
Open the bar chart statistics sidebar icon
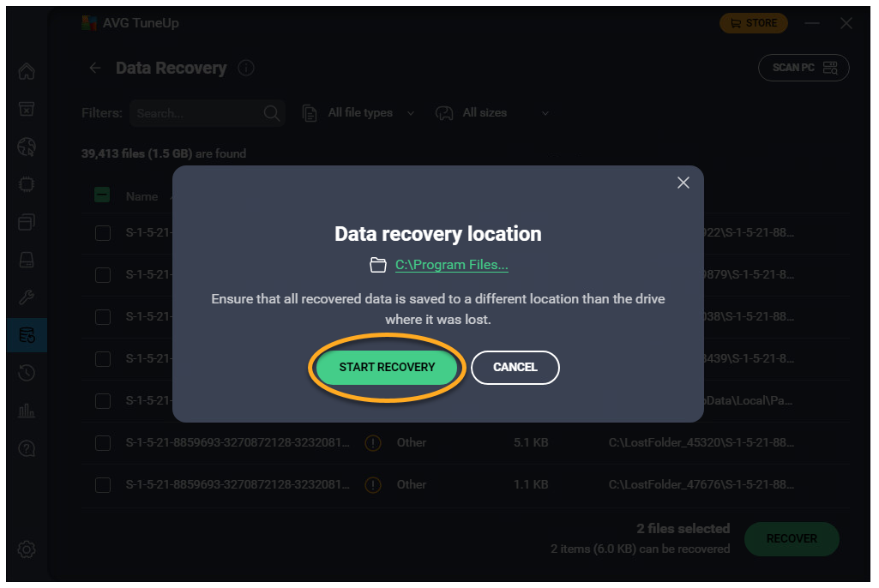[x=27, y=411]
